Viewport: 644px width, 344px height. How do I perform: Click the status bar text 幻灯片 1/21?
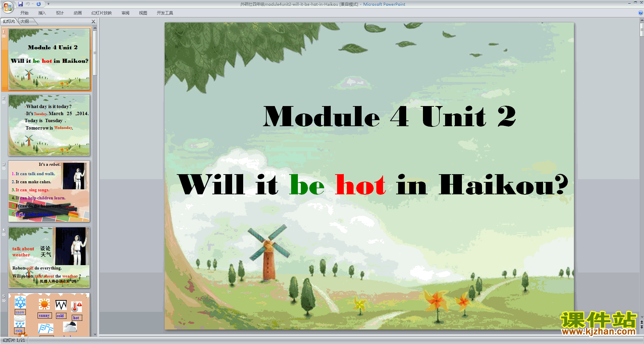click(14, 340)
